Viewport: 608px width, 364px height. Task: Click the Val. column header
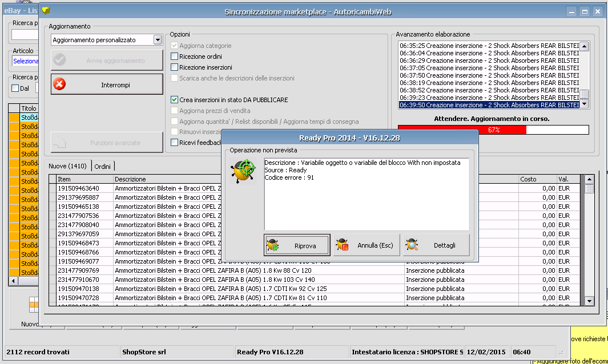pos(569,179)
